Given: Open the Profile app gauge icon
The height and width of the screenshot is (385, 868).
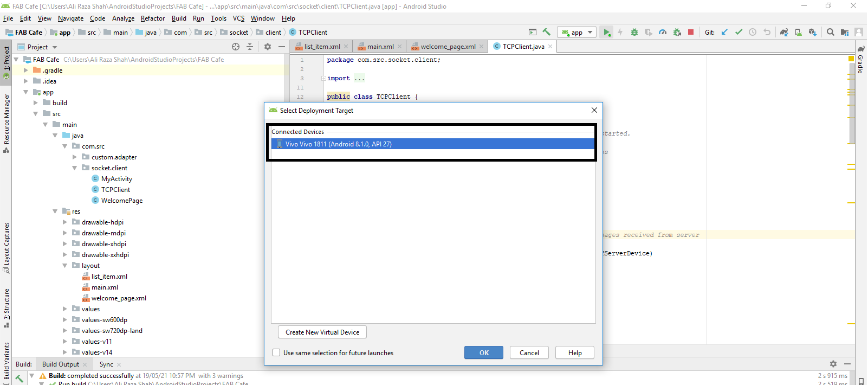Looking at the screenshot, I should pyautogui.click(x=663, y=32).
